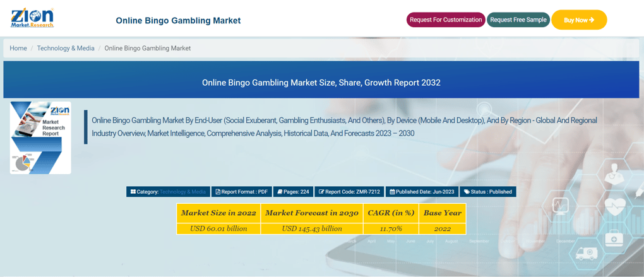Viewport: 644px width, 277px height.
Task: Click Online Bingo Gambling Market breadcrumb text
Action: [x=148, y=48]
